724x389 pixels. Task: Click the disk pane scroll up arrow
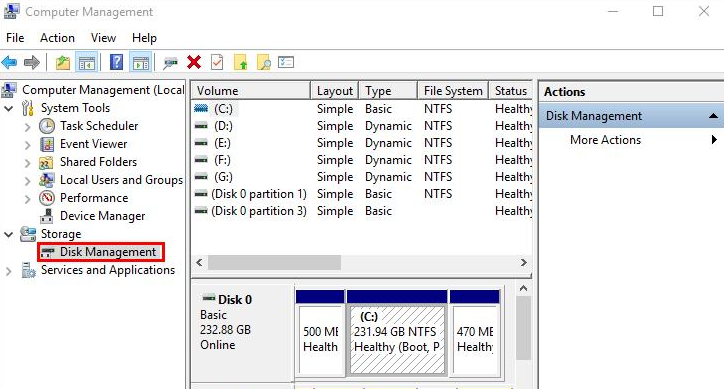click(523, 288)
